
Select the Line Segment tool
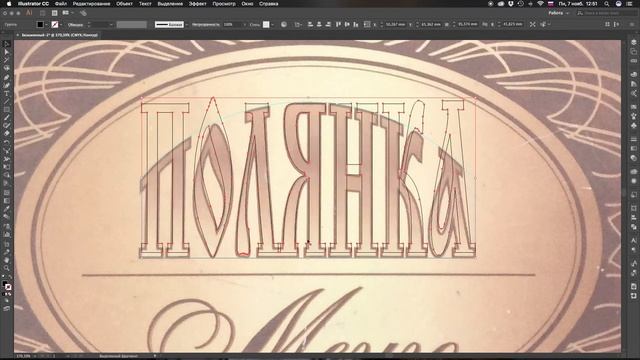pyautogui.click(x=7, y=102)
